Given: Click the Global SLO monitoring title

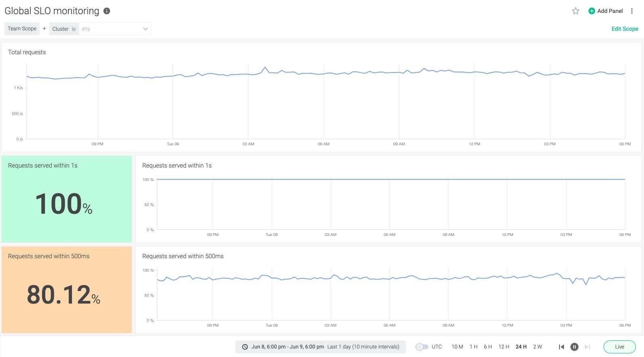Looking at the screenshot, I should pos(52,11).
